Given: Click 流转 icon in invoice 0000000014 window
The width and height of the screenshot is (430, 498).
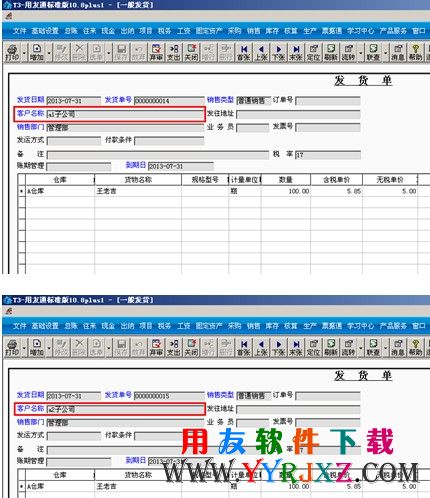Looking at the screenshot, I should [x=349, y=52].
